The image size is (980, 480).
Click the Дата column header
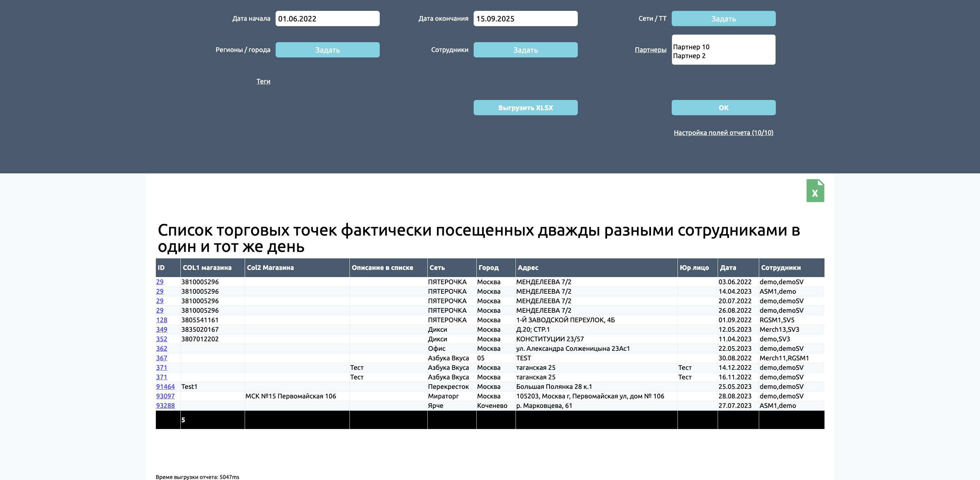pos(728,268)
